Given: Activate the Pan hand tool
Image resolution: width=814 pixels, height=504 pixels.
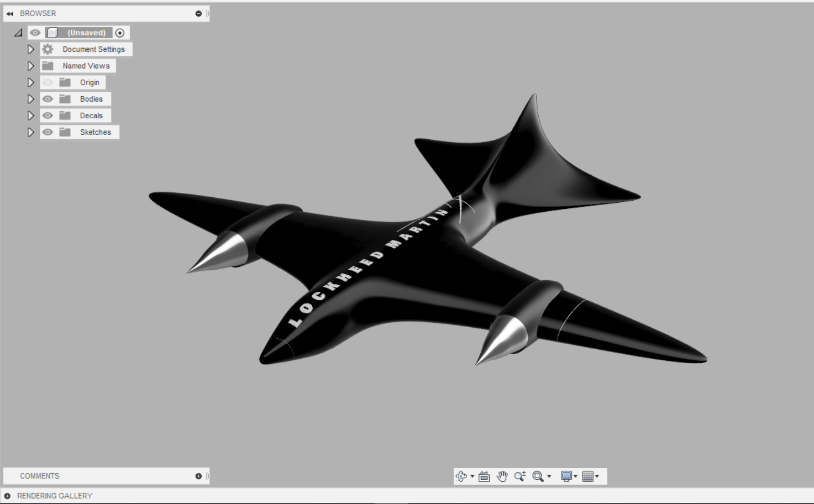Looking at the screenshot, I should tap(502, 476).
